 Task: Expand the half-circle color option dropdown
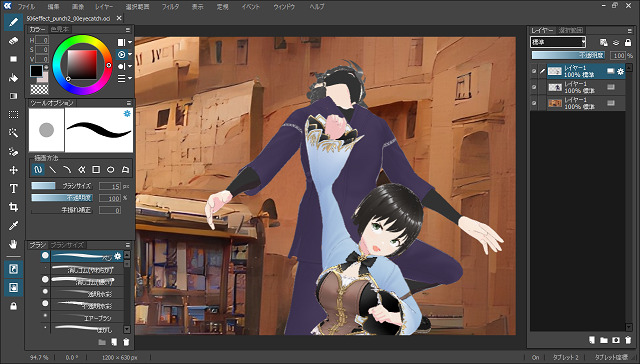[130, 66]
